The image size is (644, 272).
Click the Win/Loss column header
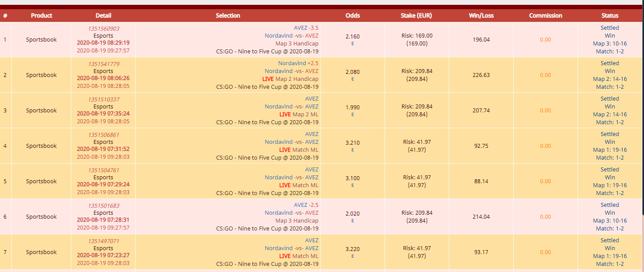point(481,15)
